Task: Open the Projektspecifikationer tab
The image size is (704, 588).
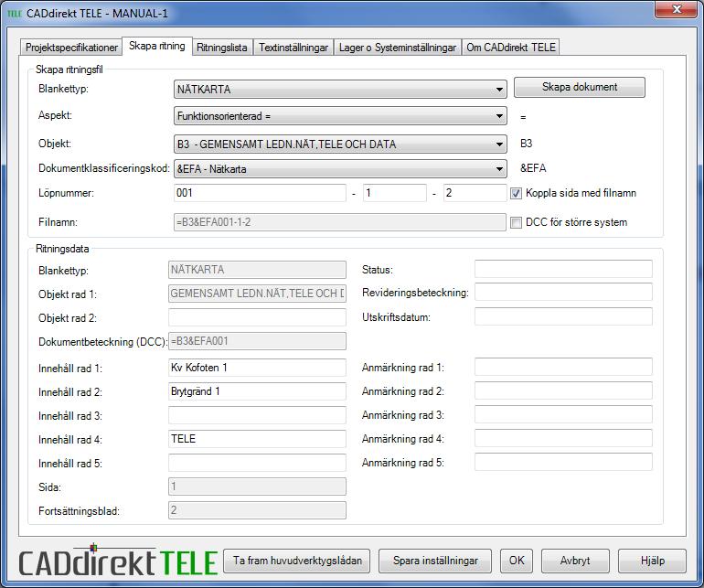Action: coord(71,48)
